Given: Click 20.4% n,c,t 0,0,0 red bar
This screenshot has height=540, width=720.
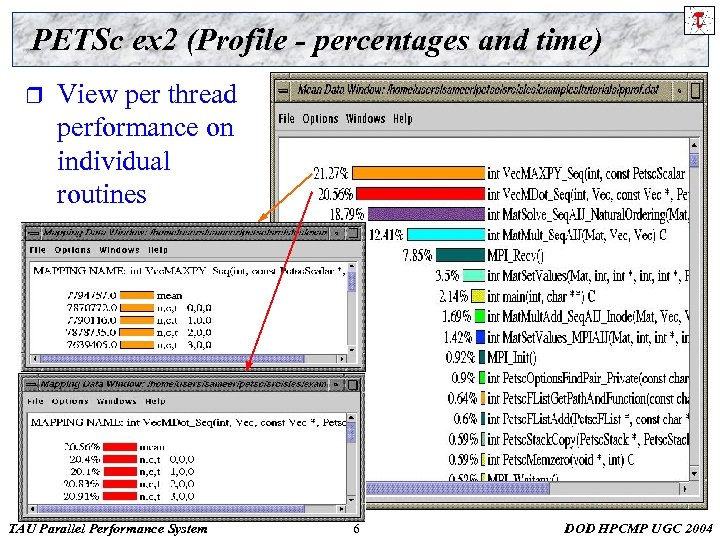Looking at the screenshot, I should click(x=120, y=459).
